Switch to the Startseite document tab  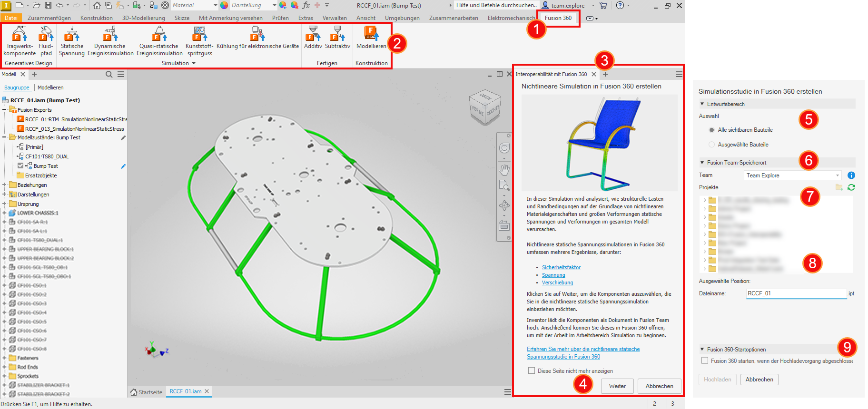pos(147,392)
